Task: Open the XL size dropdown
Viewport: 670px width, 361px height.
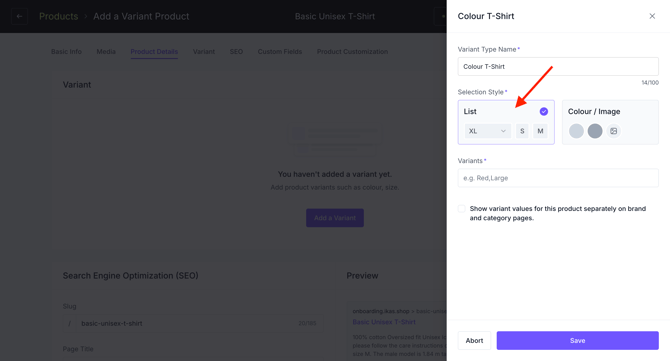Action: click(x=488, y=131)
